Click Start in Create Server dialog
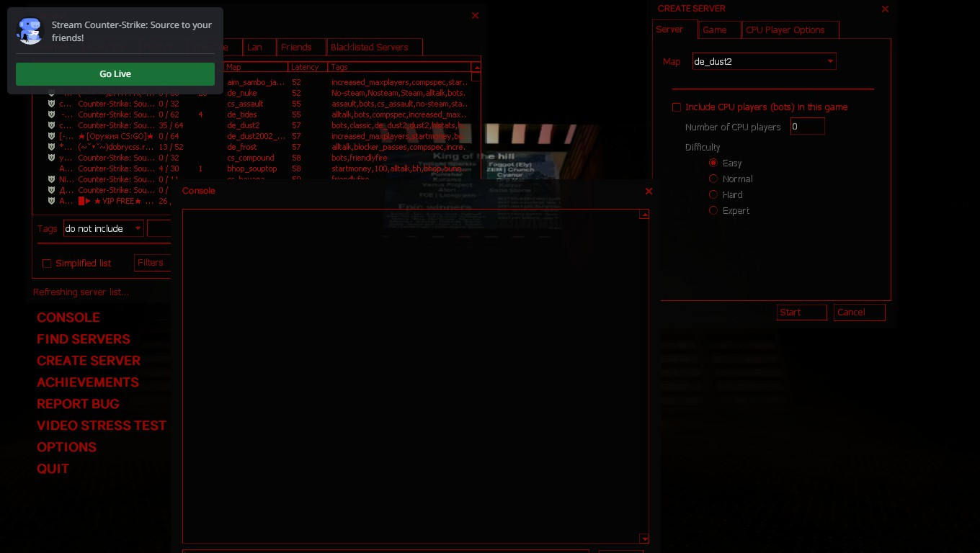The image size is (980, 553). coord(802,313)
